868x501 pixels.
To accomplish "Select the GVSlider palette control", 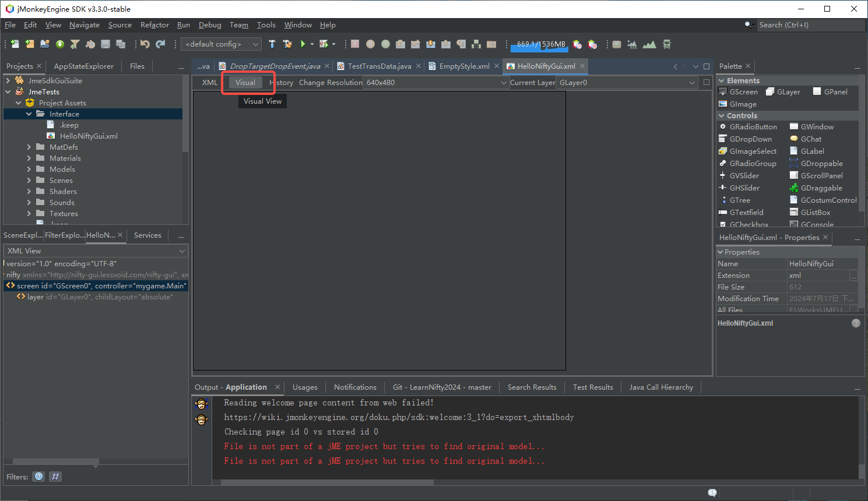I will coord(739,176).
